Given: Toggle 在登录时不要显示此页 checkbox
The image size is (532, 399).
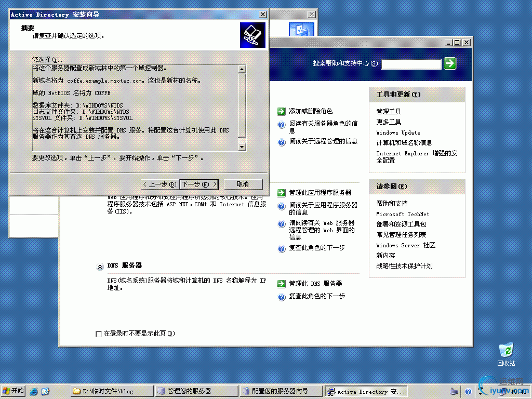Looking at the screenshot, I should 99,334.
